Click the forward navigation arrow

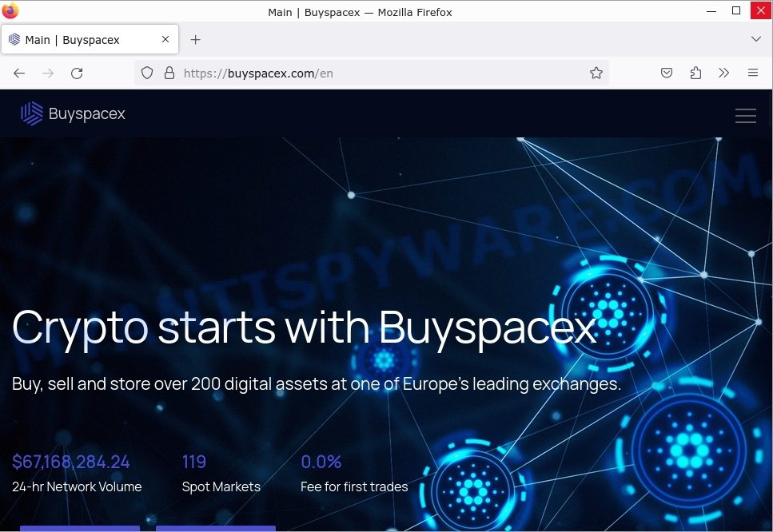coord(48,73)
